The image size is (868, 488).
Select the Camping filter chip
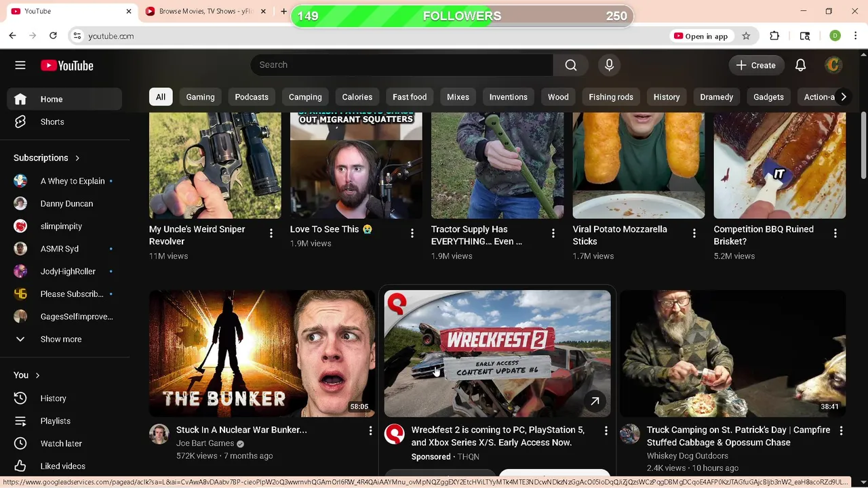[x=305, y=97]
